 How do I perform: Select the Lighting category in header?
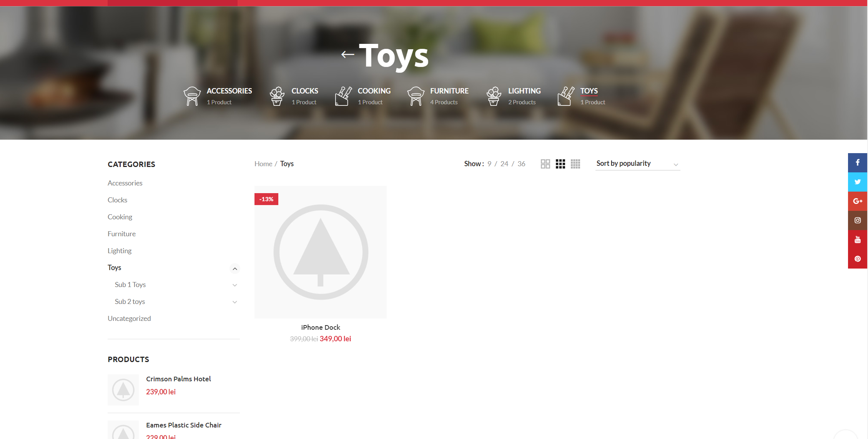[524, 91]
